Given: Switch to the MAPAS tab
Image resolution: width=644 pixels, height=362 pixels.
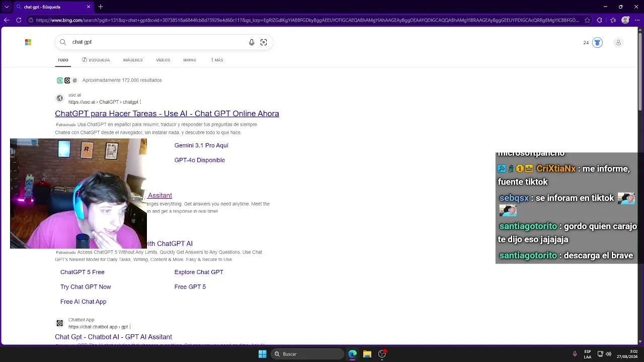Looking at the screenshot, I should (x=190, y=60).
